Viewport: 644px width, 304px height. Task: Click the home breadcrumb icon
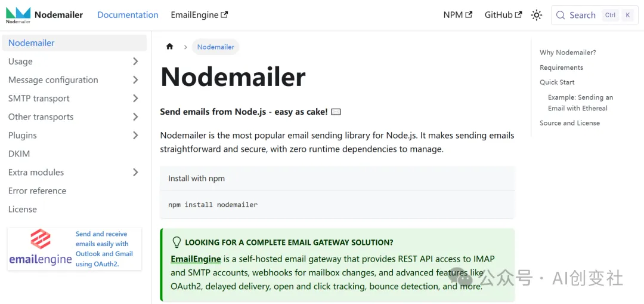point(170,47)
